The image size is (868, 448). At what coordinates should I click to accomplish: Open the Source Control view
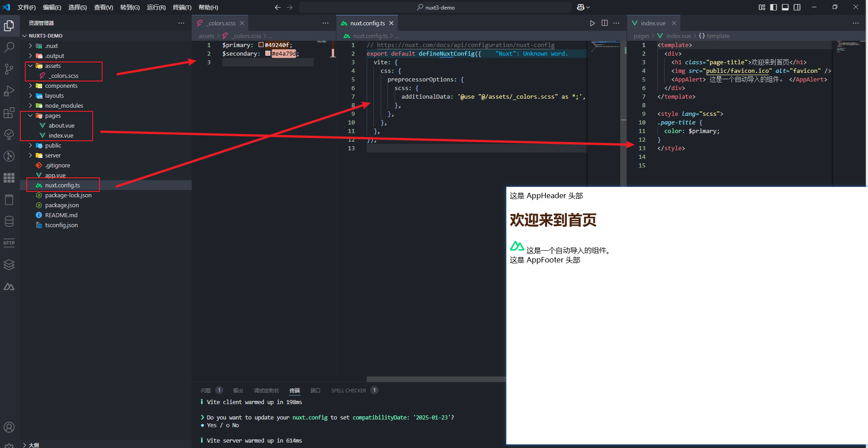9,69
